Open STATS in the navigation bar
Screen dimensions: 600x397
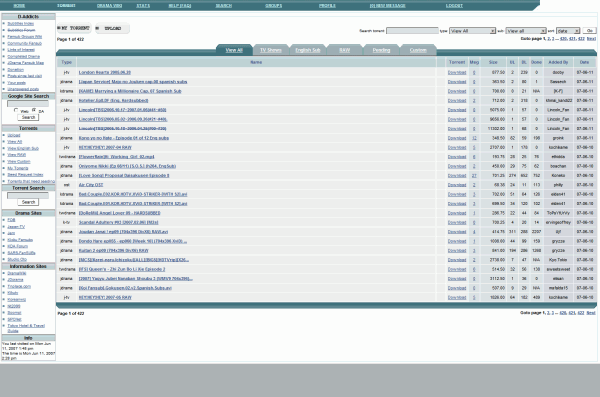[x=143, y=6]
